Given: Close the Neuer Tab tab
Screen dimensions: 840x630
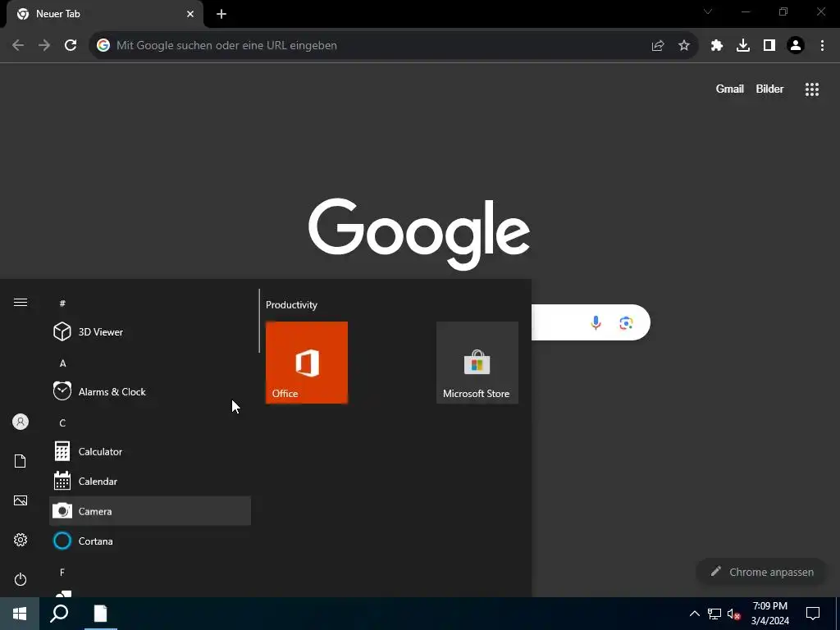Looking at the screenshot, I should click(x=190, y=15).
